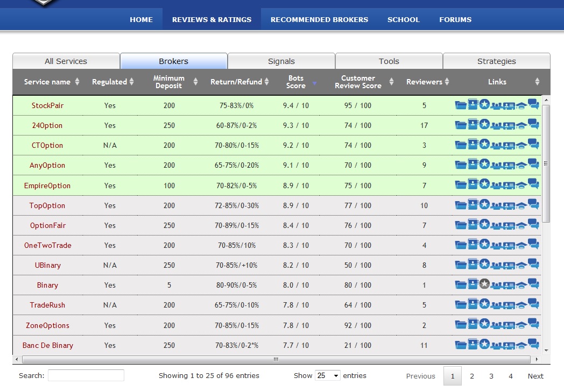564x392 pixels.
Task: Open the folder icon for ZoneOptions
Action: pyautogui.click(x=461, y=325)
